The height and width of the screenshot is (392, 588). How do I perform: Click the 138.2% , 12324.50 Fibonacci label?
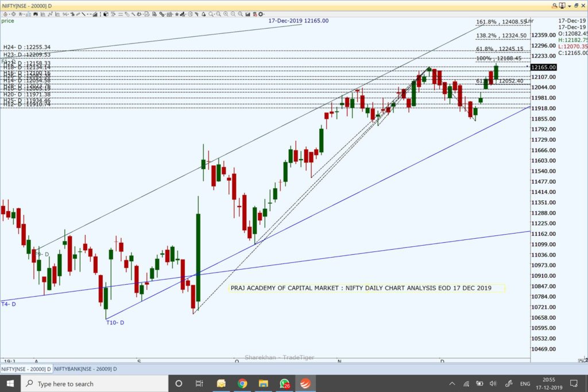tap(501, 36)
